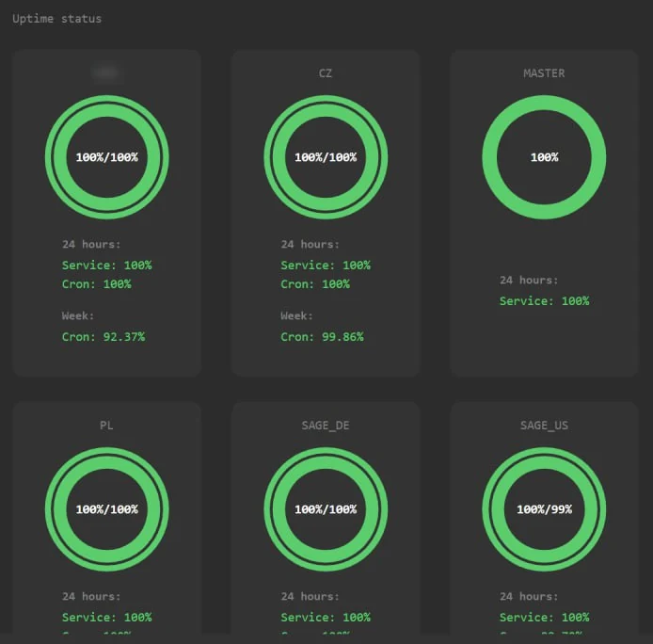This screenshot has height=644, width=653.
Task: Click the SAGE_US donut showing 100%/99%
Action: point(544,509)
